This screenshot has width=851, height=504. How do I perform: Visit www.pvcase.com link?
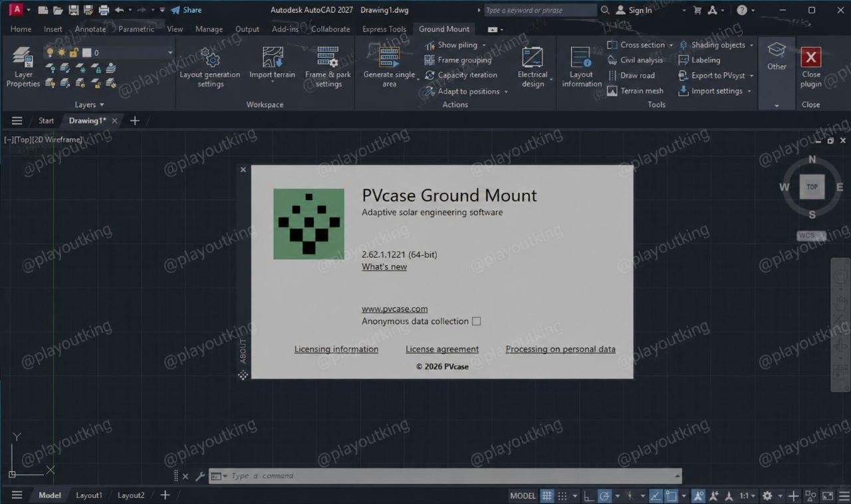coord(395,309)
